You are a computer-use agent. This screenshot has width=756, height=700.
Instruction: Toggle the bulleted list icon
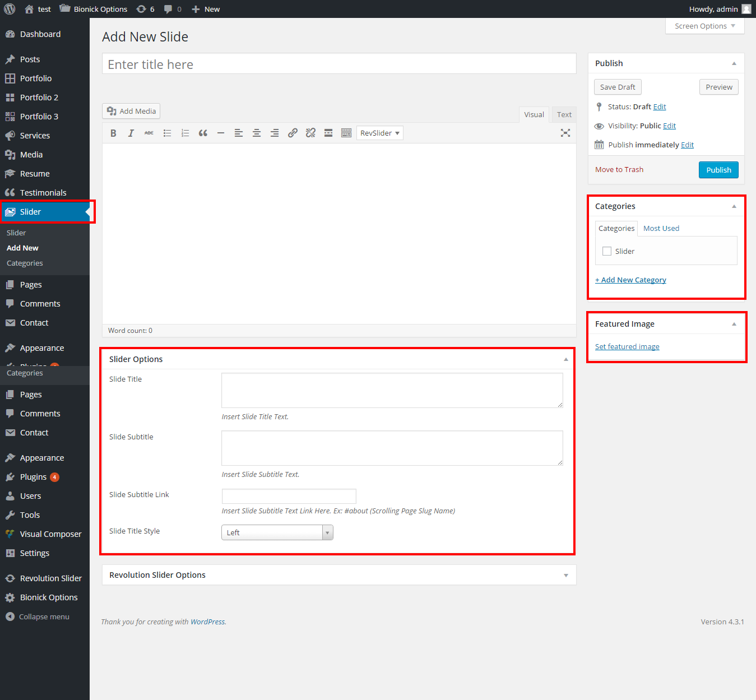[x=167, y=133]
